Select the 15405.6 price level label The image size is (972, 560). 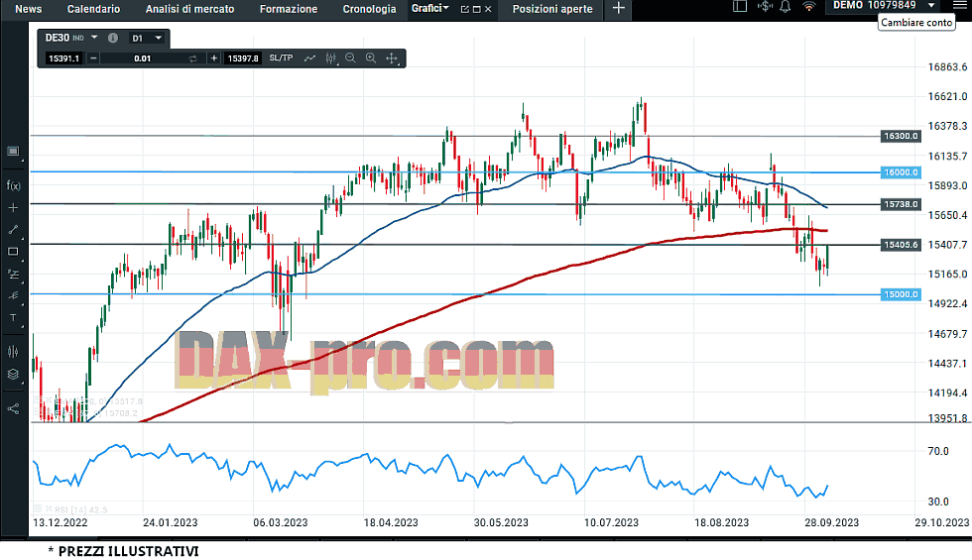(x=901, y=245)
